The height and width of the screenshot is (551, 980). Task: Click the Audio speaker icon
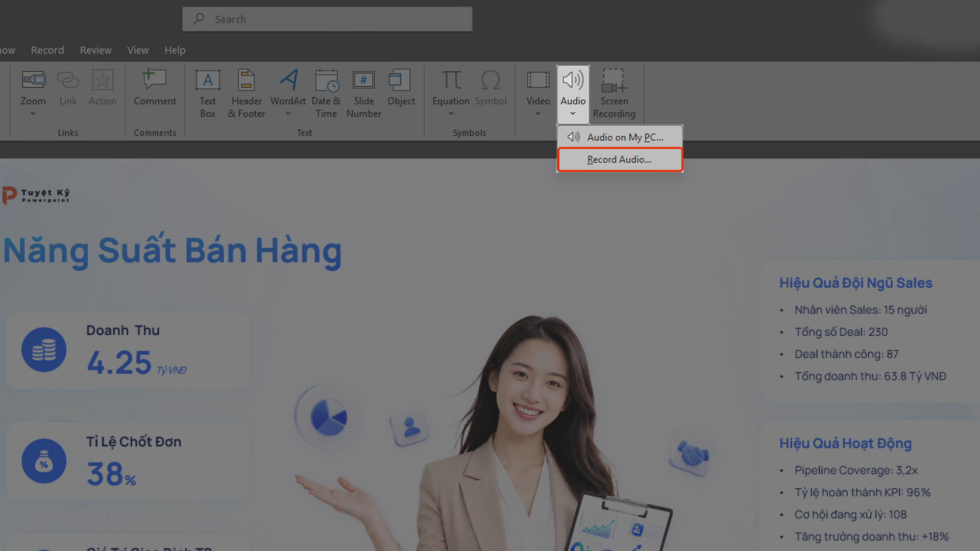[573, 80]
